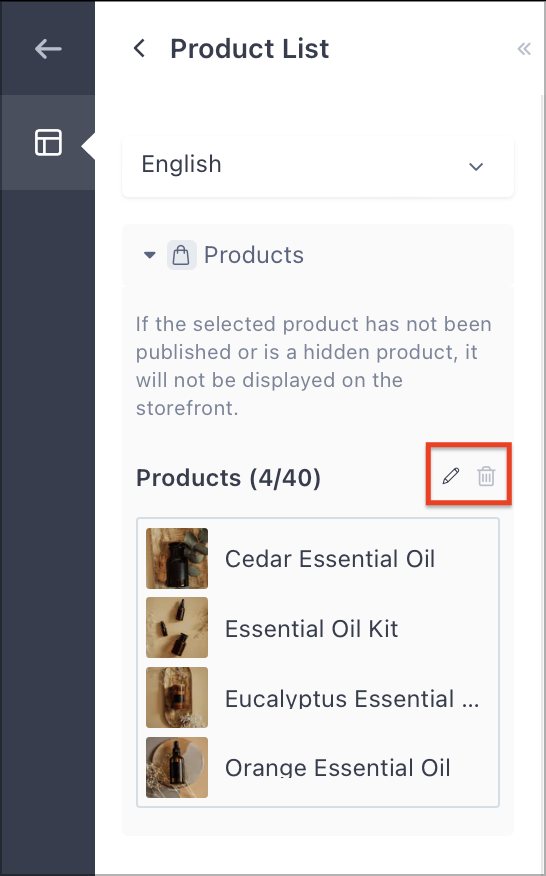Click the Cedar Essential Oil thumbnail

click(177, 558)
